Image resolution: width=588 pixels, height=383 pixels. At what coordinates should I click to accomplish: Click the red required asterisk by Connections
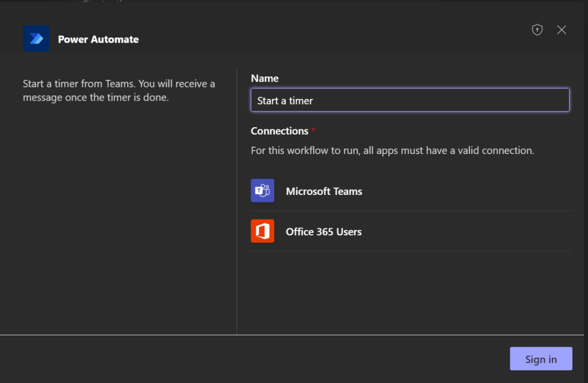313,131
